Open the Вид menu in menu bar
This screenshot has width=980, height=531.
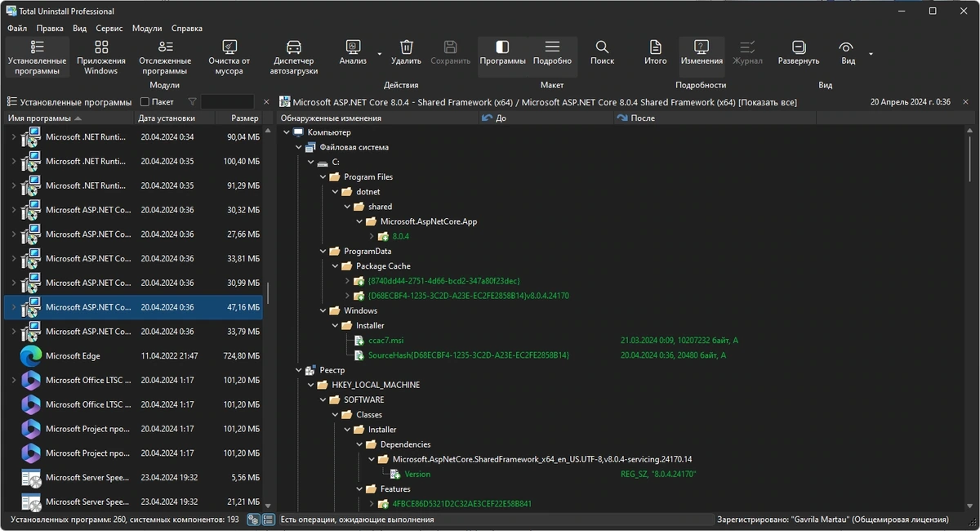coord(79,28)
